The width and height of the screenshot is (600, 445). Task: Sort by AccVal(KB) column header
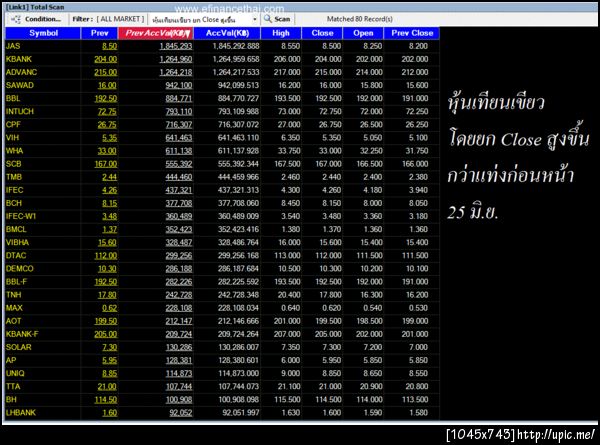click(227, 33)
